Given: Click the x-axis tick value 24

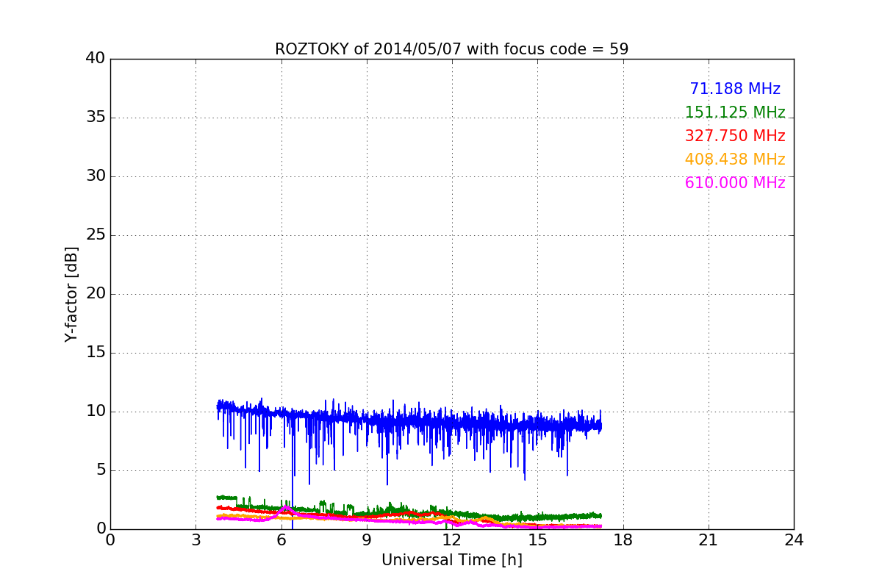Looking at the screenshot, I should click(793, 540).
